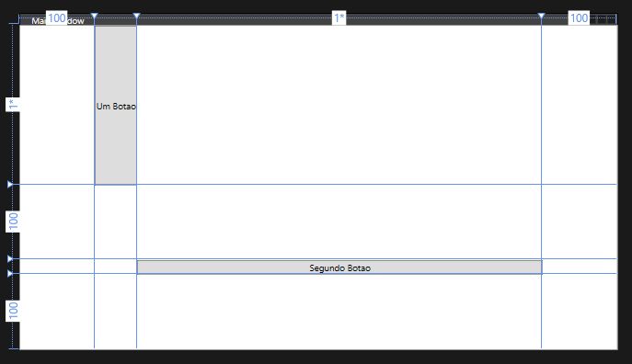The height and width of the screenshot is (364, 632).
Task: Click the 100 column width label over the MainWindow title
Action: point(56,18)
